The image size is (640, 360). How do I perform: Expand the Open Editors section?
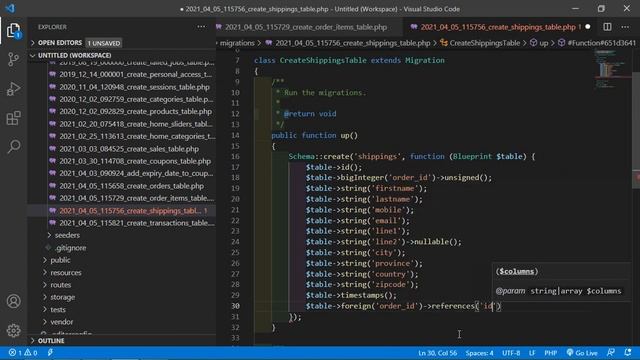[60, 43]
